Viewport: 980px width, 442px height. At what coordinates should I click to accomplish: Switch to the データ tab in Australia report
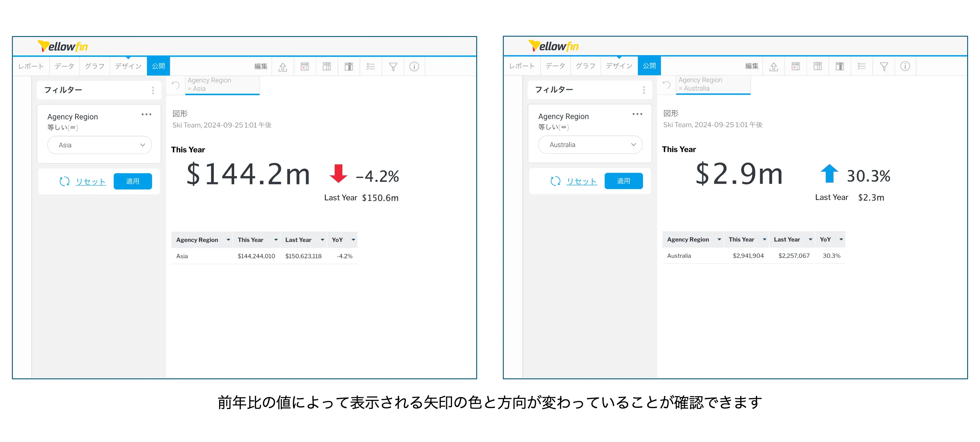pyautogui.click(x=555, y=66)
